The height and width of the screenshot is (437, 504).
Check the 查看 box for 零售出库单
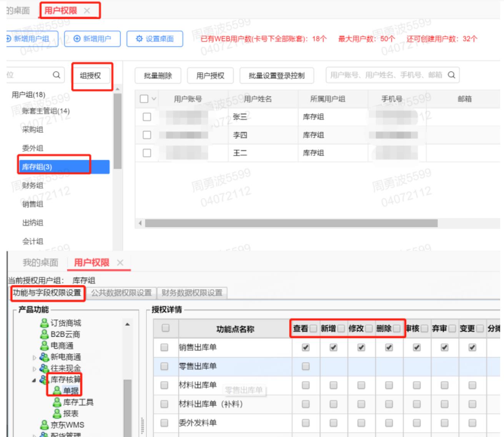coord(306,366)
